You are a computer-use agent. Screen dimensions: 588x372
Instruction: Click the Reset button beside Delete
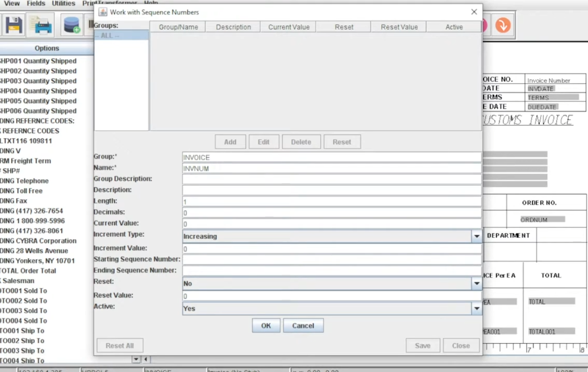(342, 142)
